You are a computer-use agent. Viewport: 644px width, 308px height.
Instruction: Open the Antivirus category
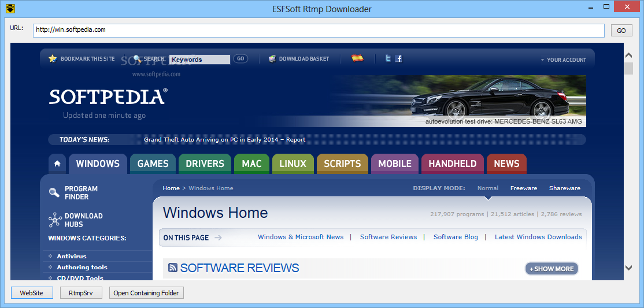click(72, 256)
